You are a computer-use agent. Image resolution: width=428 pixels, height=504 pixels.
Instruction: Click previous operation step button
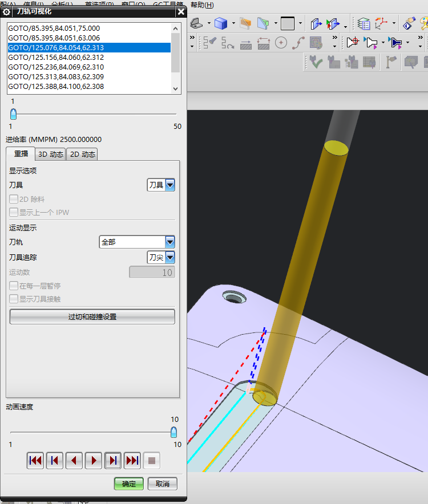[x=55, y=461]
